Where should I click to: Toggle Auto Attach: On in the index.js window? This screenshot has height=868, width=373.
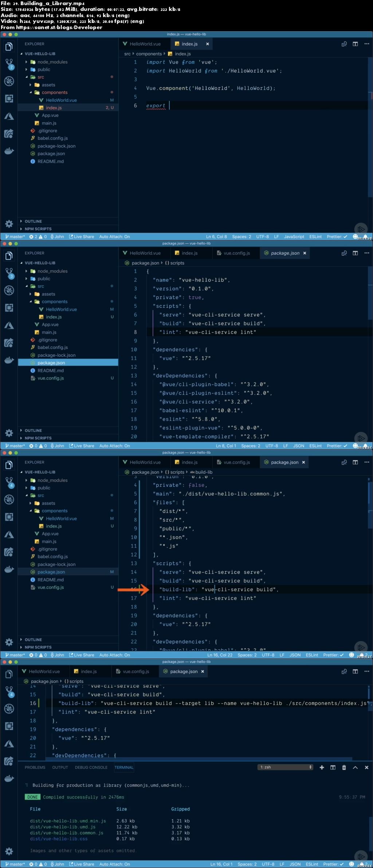pos(114,236)
